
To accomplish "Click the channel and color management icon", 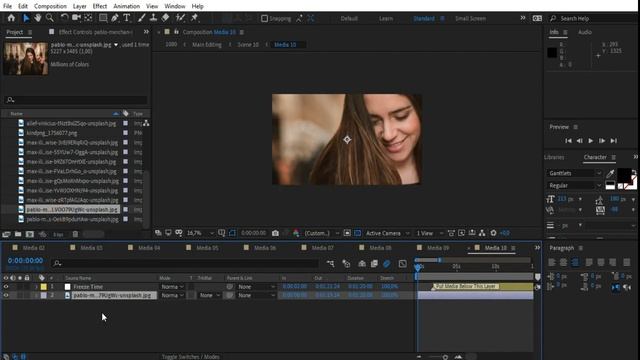I will (296, 233).
